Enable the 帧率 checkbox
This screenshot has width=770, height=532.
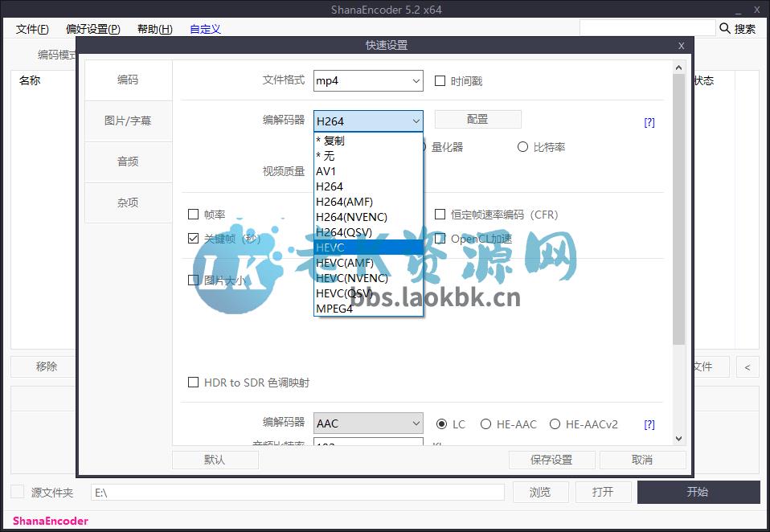(x=194, y=214)
